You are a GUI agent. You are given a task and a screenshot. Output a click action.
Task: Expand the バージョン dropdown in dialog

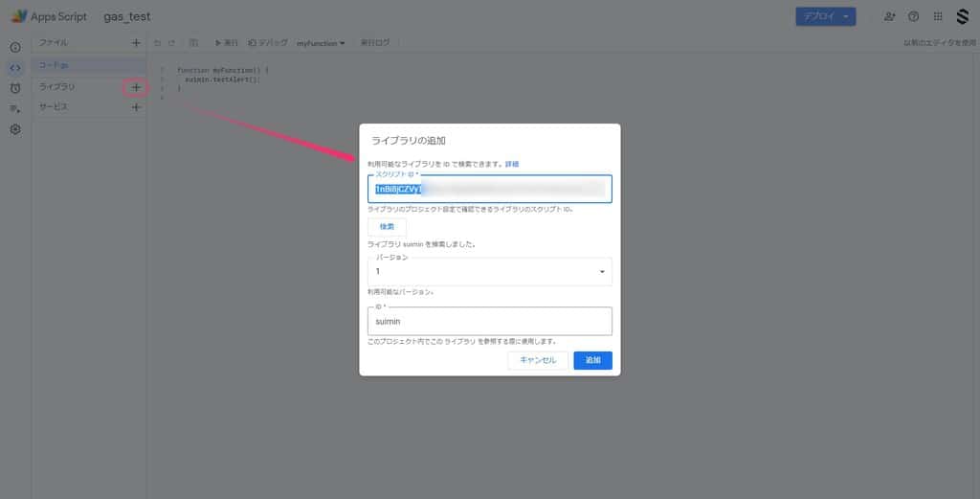tap(489, 272)
